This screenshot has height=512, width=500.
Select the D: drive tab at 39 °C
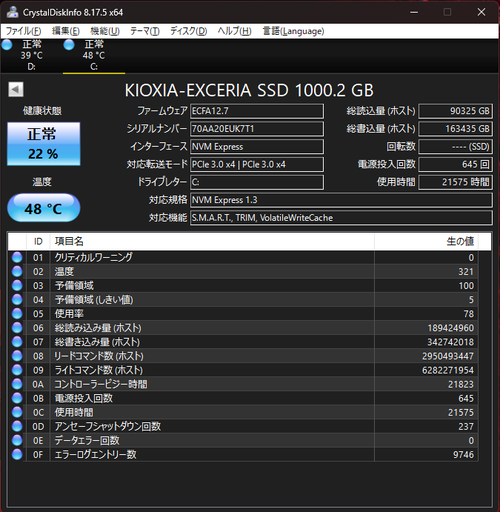[31, 55]
